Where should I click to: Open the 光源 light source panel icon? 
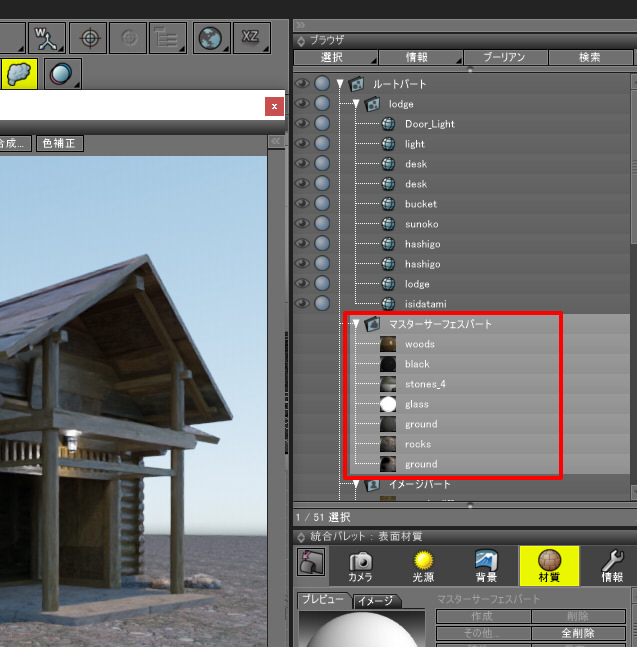[x=422, y=566]
